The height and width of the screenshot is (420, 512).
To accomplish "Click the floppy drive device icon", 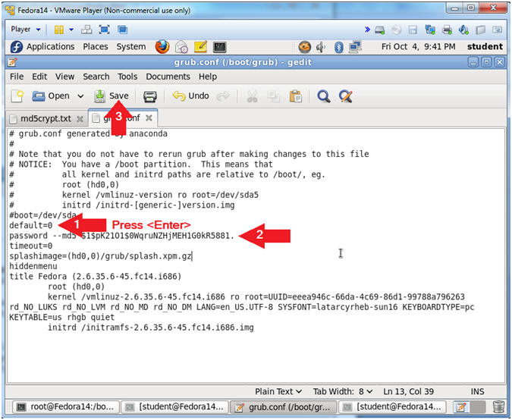I will coord(413,30).
